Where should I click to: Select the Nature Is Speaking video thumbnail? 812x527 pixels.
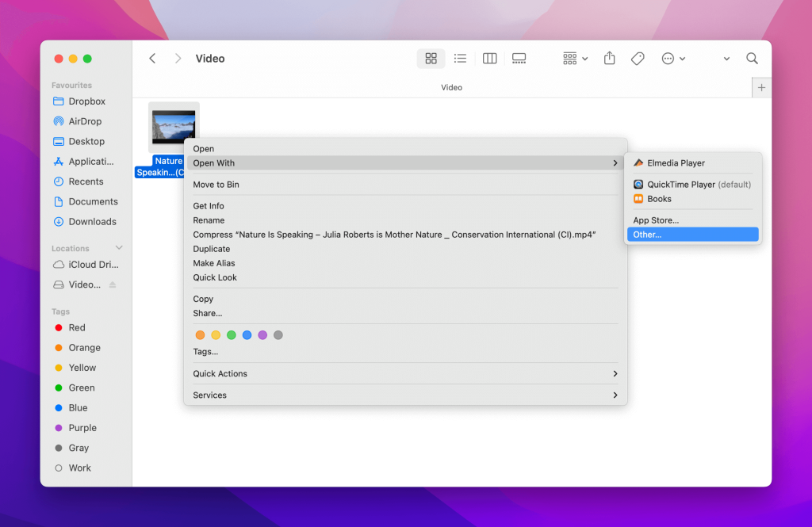(x=174, y=125)
